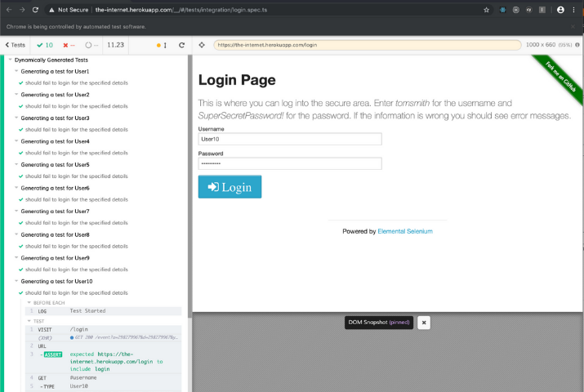Screen dimensions: 584x392
Task: Click the viewport info icon next to 1000 x 660
Action: [x=576, y=45]
